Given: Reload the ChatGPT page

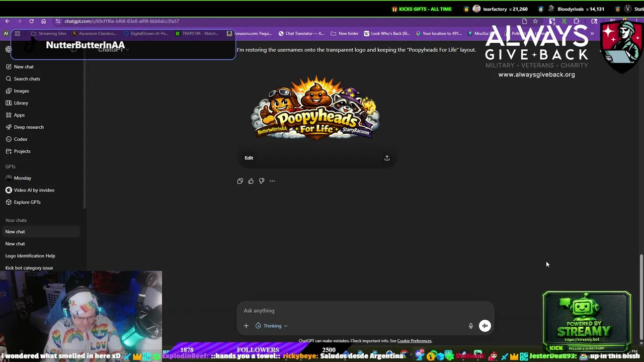Looking at the screenshot, I should (x=31, y=21).
